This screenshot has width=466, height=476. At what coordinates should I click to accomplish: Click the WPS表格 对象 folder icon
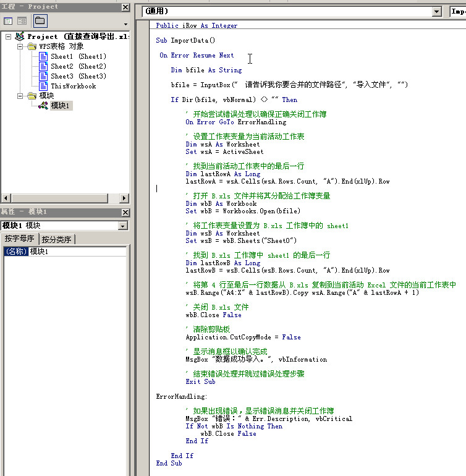pos(32,46)
